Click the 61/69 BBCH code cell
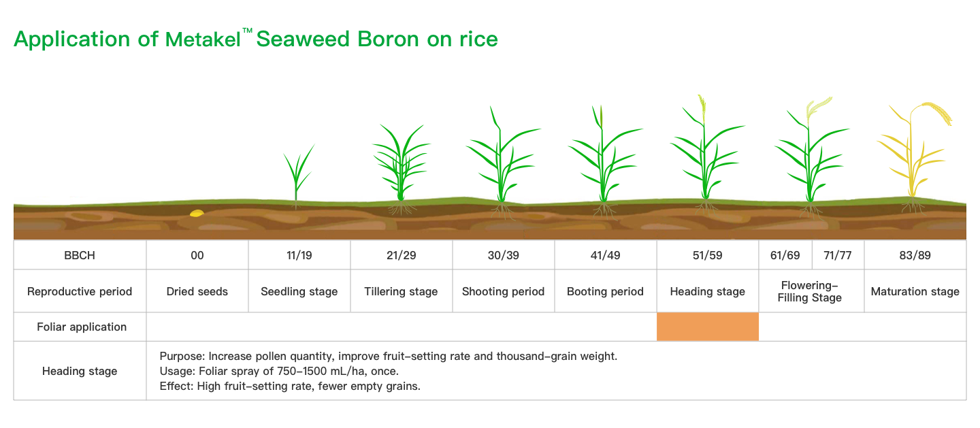 (x=785, y=256)
